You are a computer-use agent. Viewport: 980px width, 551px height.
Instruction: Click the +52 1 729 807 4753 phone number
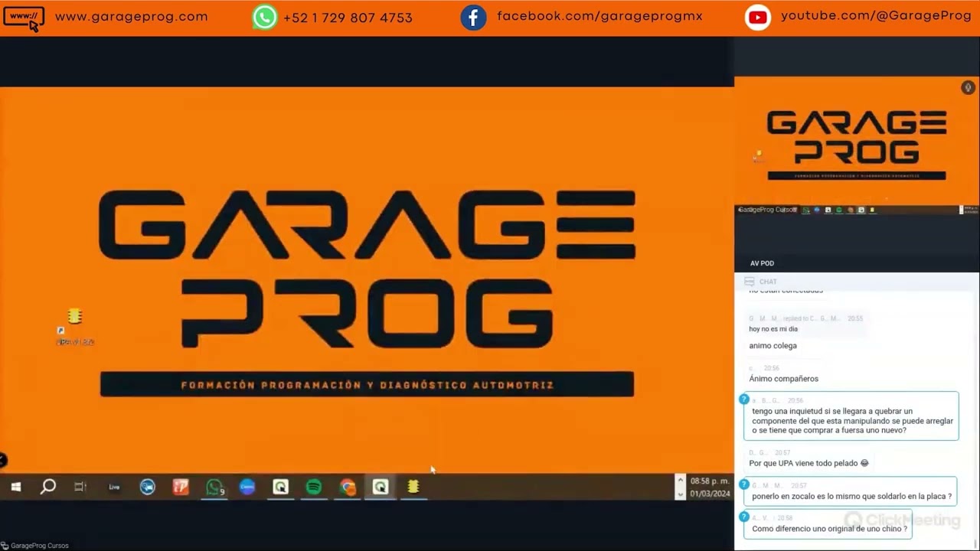(348, 18)
